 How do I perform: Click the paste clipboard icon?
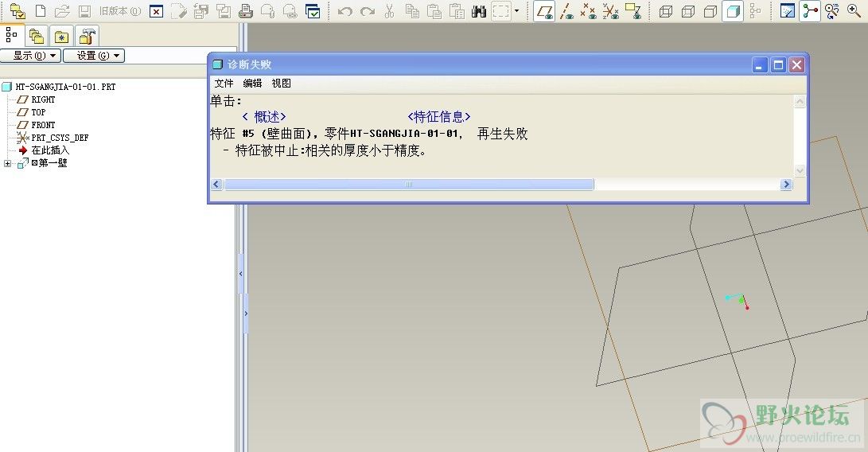[434, 11]
